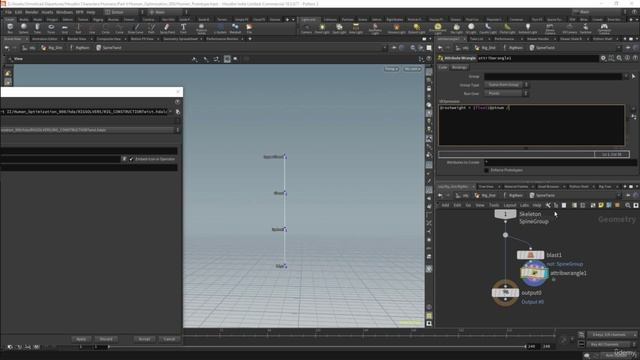Click the parameter pane gear settings icon
The image size is (640, 360).
[603, 58]
